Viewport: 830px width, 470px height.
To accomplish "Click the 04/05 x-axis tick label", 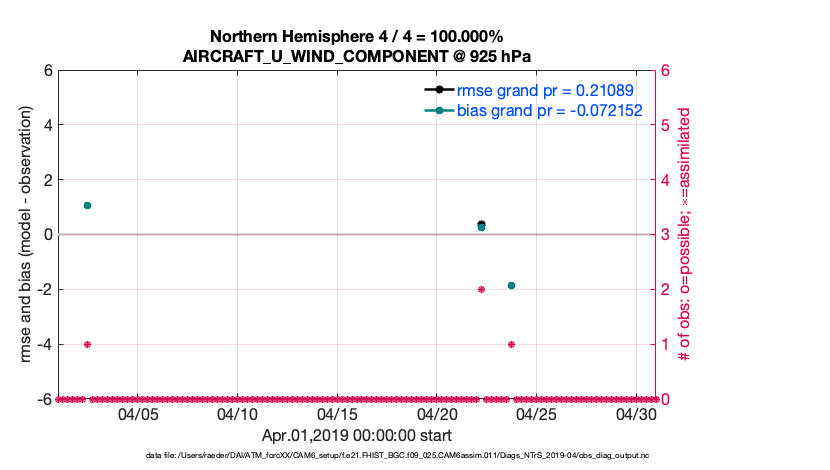I will pyautogui.click(x=139, y=414).
